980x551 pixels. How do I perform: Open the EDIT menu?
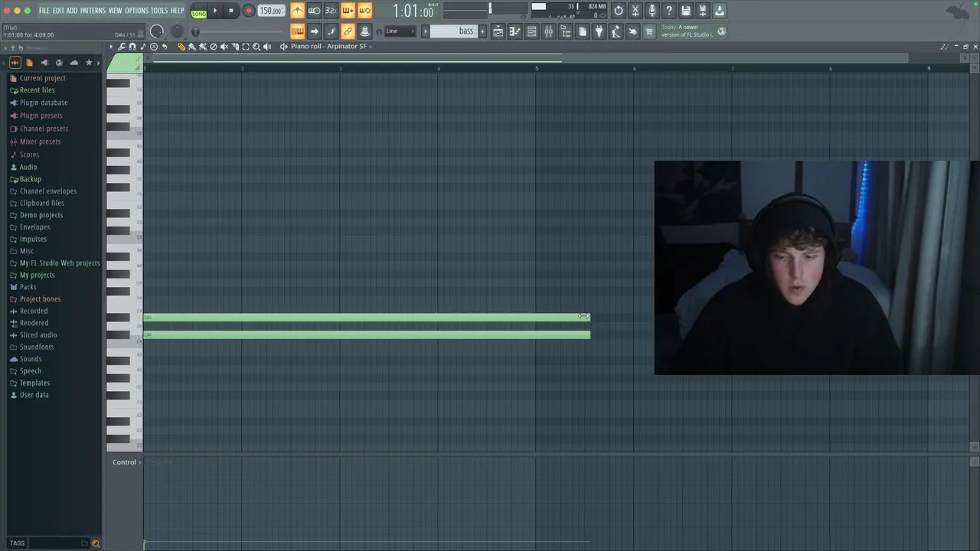tap(58, 11)
